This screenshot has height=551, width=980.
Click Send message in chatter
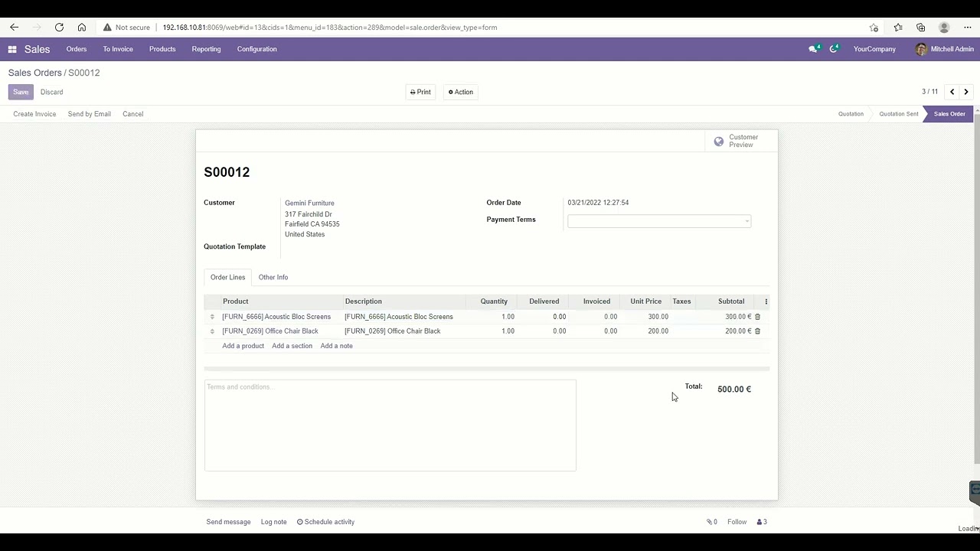[x=228, y=522]
